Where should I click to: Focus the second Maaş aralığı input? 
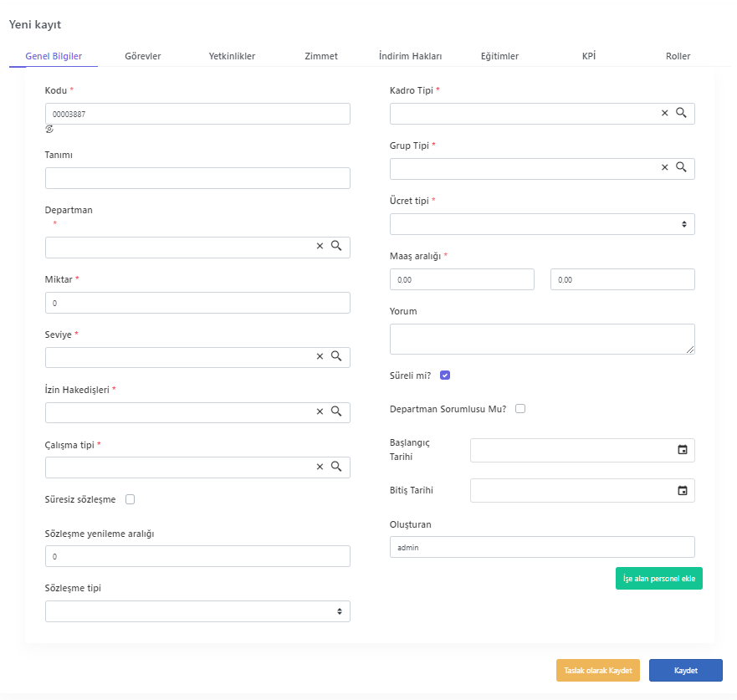622,279
